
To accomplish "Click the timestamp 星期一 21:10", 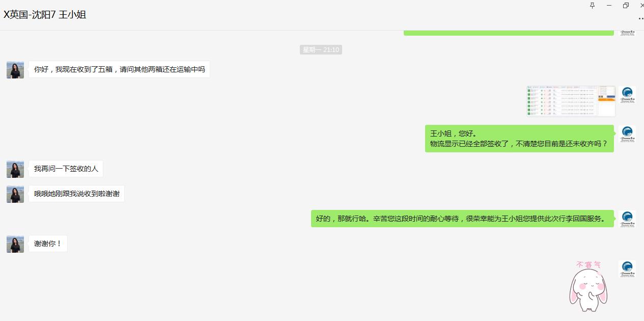I will (321, 49).
